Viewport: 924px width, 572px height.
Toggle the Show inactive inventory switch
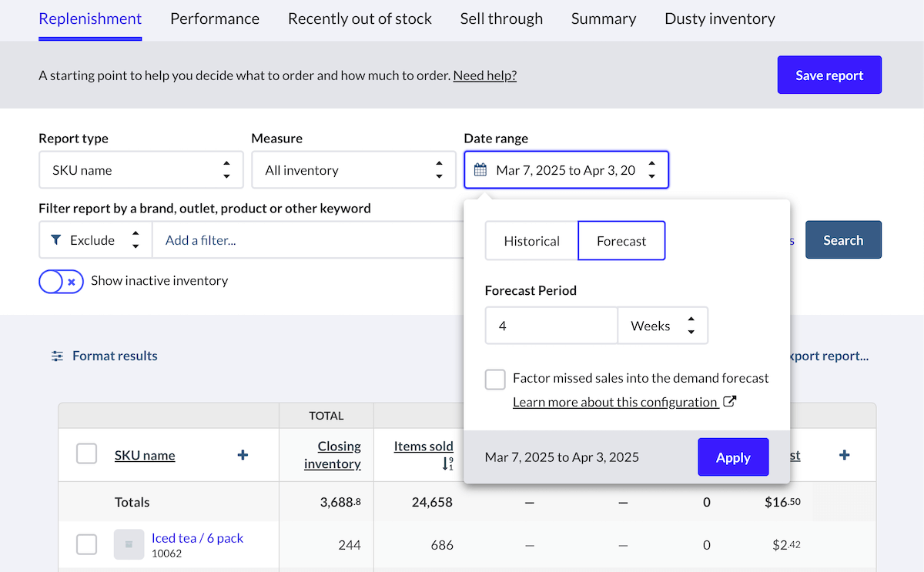[61, 282]
